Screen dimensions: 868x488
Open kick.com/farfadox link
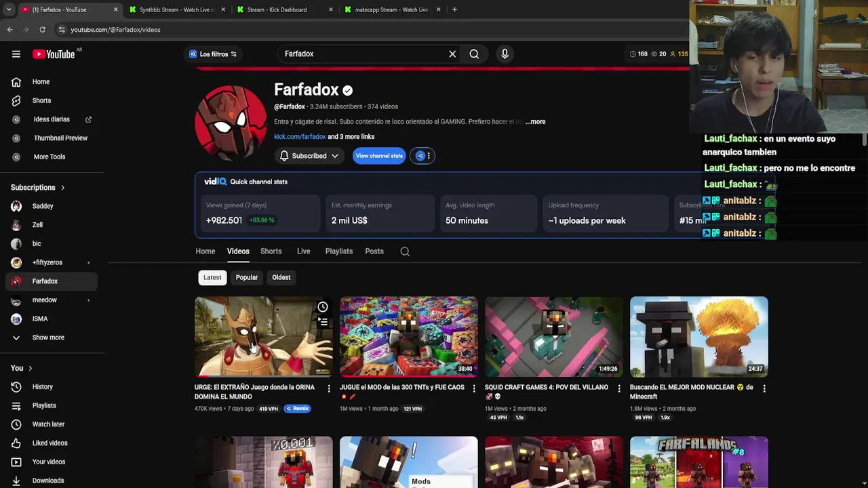(300, 137)
